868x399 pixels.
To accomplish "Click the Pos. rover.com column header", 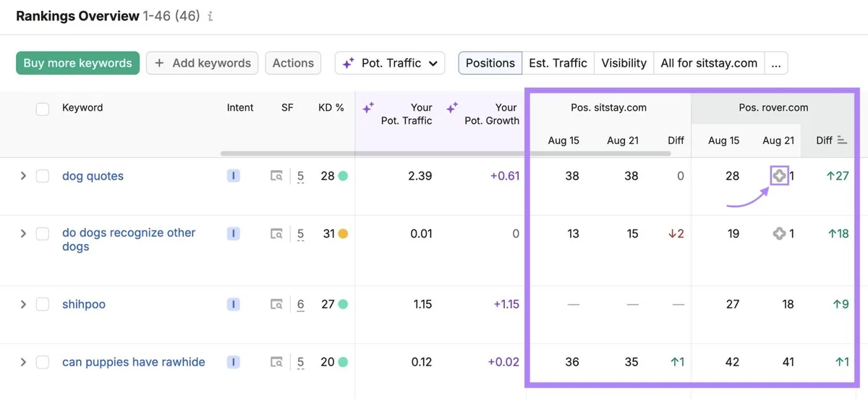I will [x=773, y=108].
